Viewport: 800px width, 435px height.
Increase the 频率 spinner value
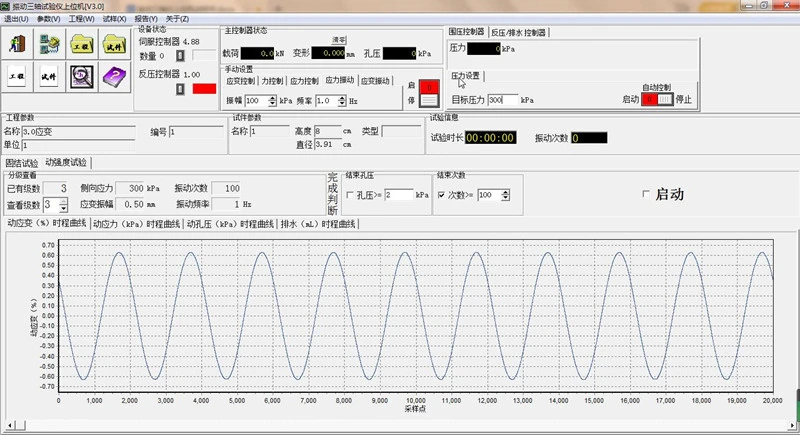[x=342, y=98]
